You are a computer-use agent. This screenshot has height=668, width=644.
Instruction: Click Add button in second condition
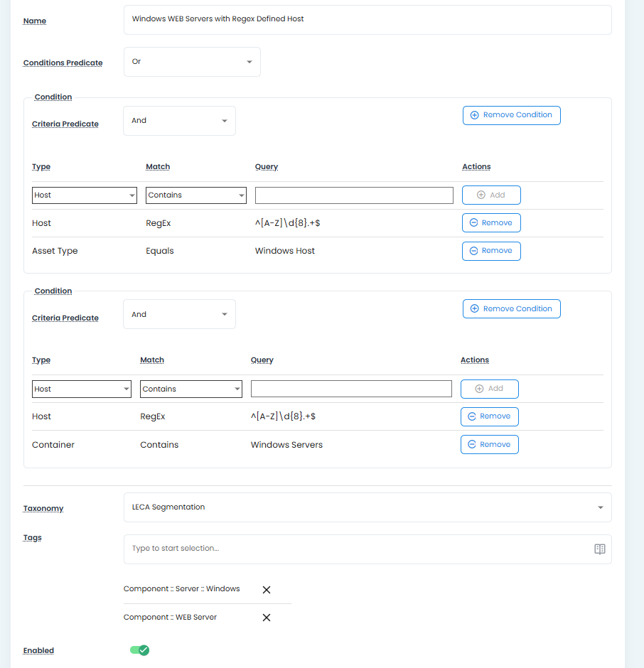489,389
